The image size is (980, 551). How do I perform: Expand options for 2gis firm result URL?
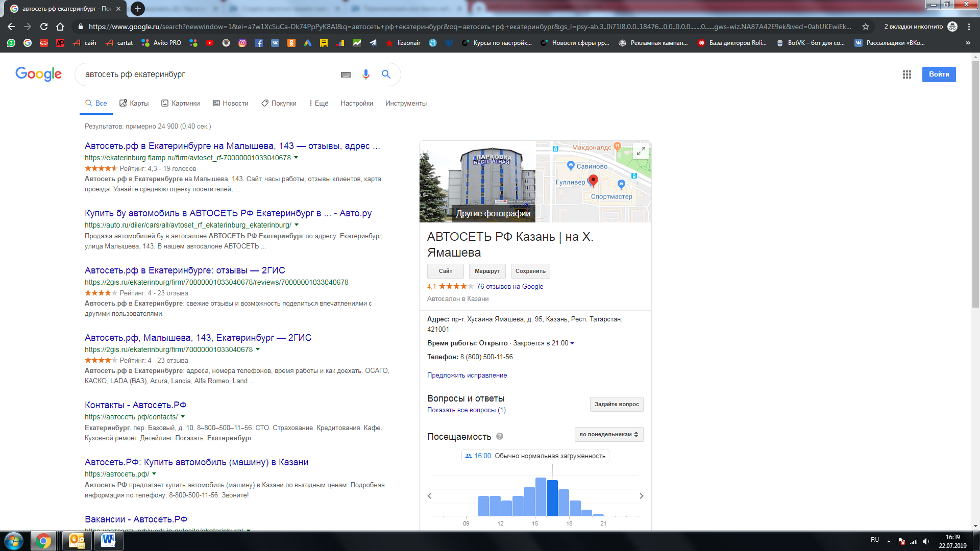[258, 349]
